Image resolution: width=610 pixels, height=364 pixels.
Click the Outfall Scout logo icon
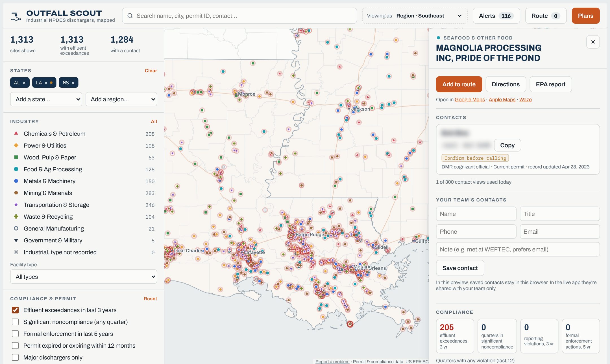[16, 16]
